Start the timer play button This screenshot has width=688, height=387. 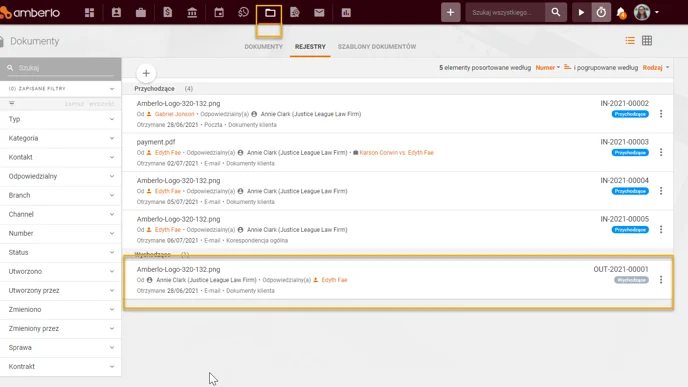[x=581, y=12]
